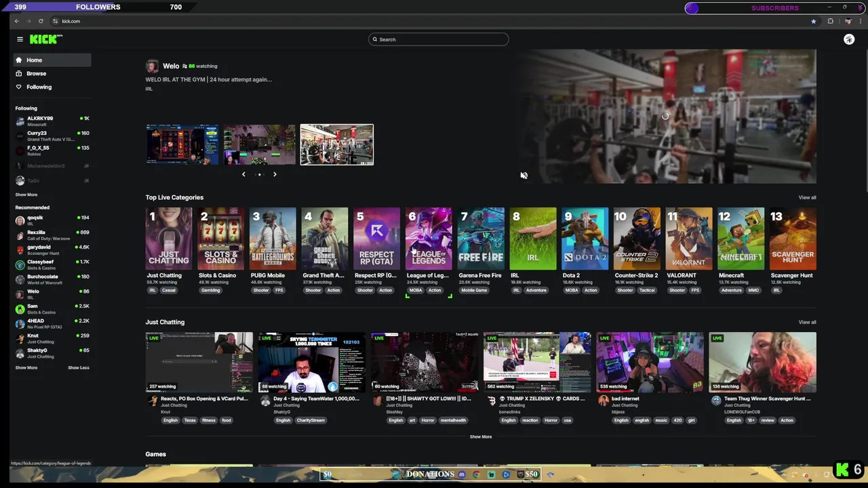The width and height of the screenshot is (868, 488).
Task: Open the Minecraft category card
Action: pyautogui.click(x=741, y=239)
